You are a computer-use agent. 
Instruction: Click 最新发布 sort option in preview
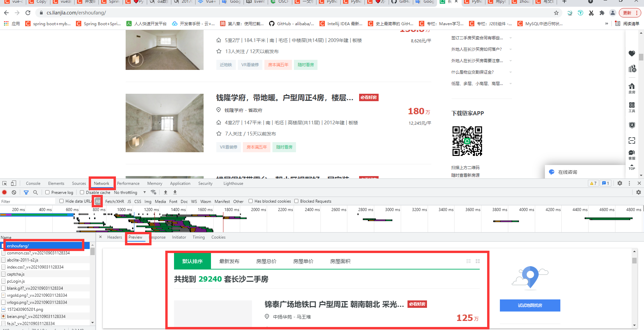[x=229, y=261]
